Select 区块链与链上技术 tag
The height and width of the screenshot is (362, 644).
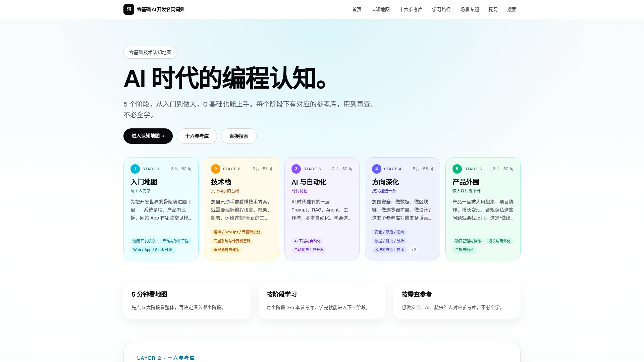(x=389, y=250)
